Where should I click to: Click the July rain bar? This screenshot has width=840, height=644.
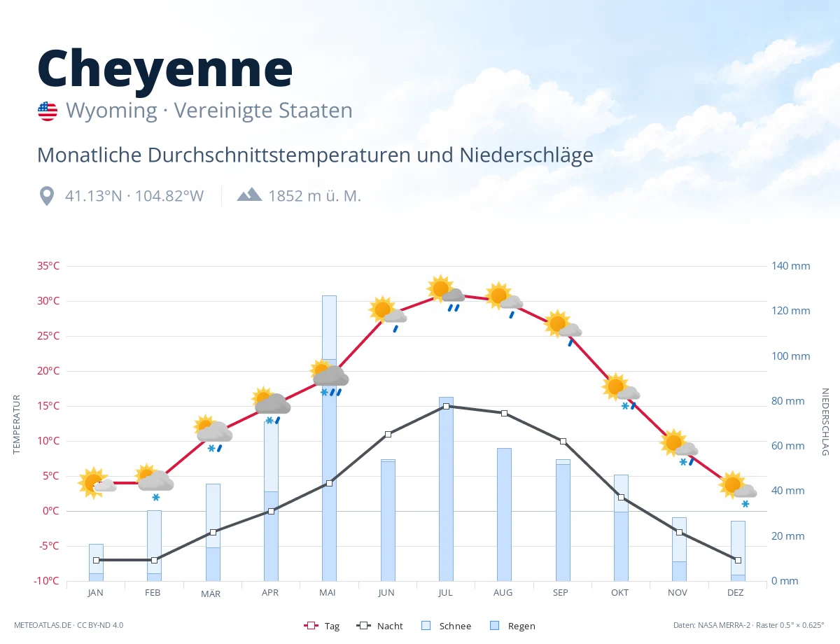pos(446,489)
